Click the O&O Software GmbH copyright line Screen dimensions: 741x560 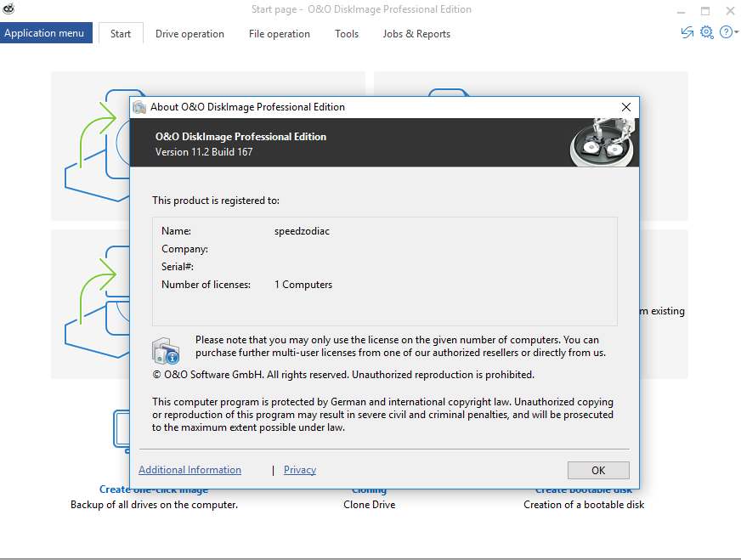click(x=343, y=375)
